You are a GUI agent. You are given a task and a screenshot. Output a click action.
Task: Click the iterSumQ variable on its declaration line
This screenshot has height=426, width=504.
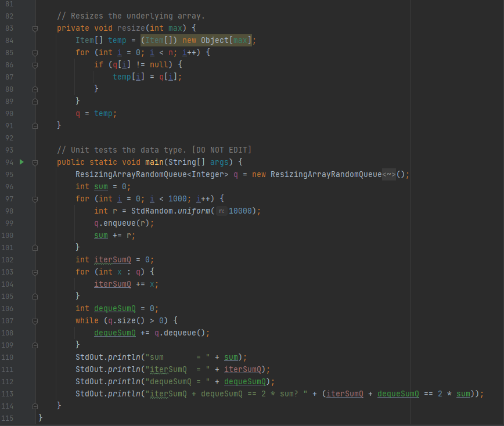112,259
